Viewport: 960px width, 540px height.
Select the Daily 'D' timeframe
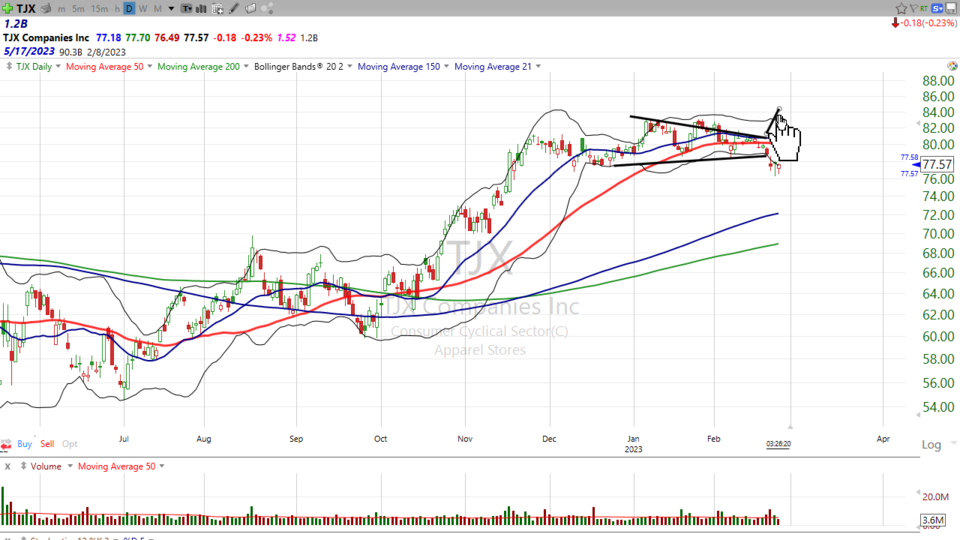(x=129, y=9)
